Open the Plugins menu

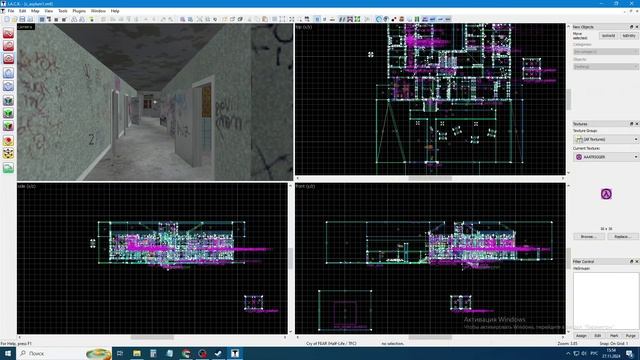79,11
